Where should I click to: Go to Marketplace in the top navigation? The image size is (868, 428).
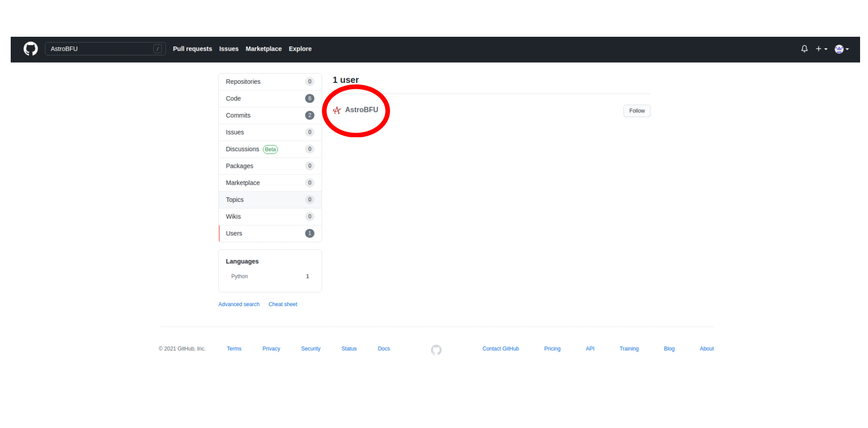pyautogui.click(x=264, y=49)
